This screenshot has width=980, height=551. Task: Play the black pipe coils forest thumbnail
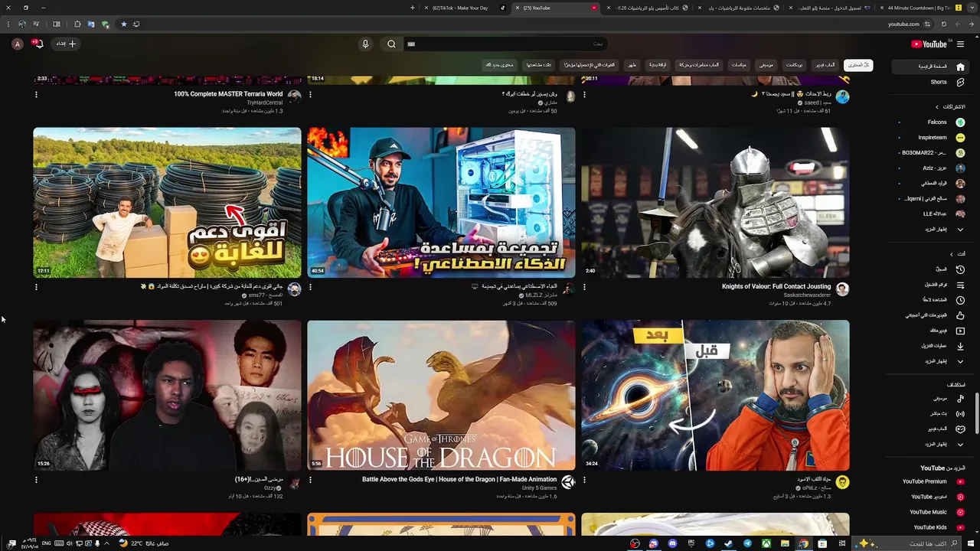click(x=167, y=202)
